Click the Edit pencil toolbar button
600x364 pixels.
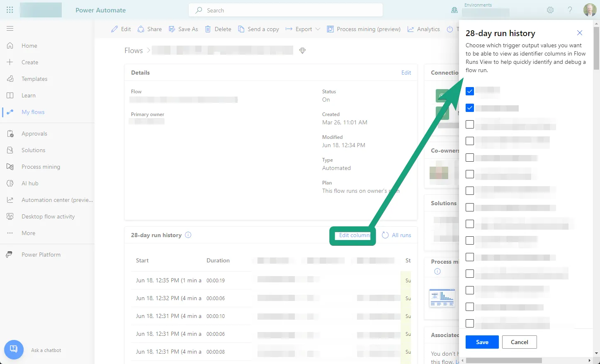(121, 29)
